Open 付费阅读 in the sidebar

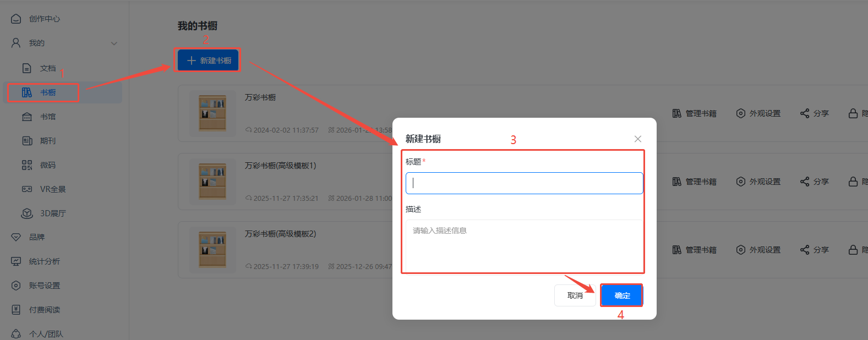pyautogui.click(x=44, y=310)
